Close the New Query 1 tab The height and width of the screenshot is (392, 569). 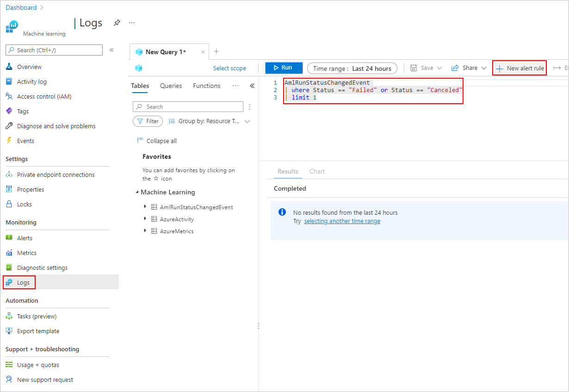[203, 52]
